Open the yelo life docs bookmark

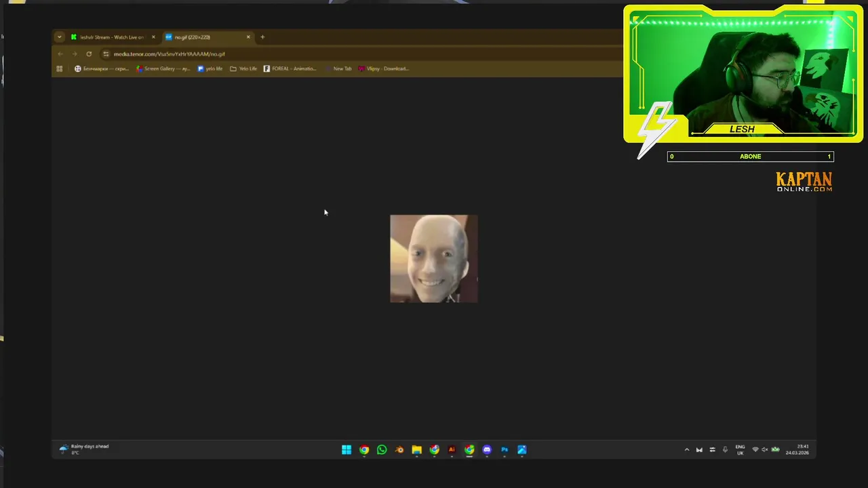(x=210, y=68)
